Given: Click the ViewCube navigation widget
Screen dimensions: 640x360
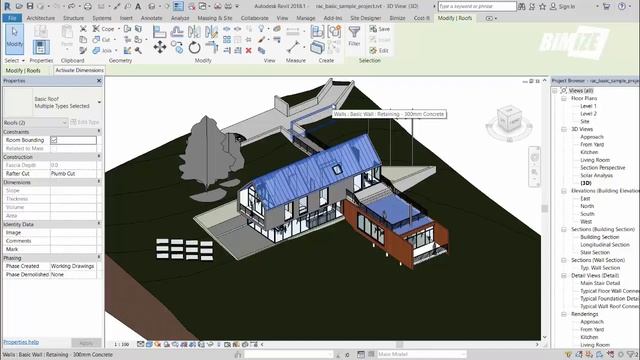Looking at the screenshot, I should click(x=509, y=122).
